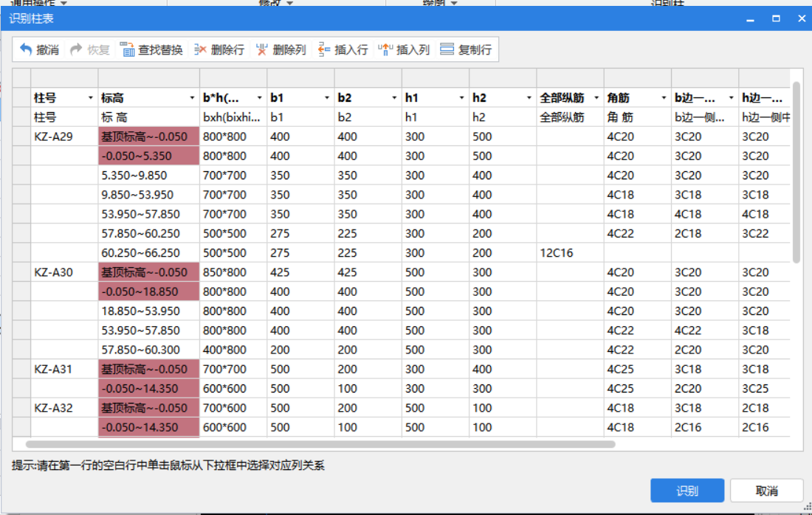This screenshot has width=812, height=515.
Task: Click 复制行 copy row tool
Action: (x=466, y=49)
